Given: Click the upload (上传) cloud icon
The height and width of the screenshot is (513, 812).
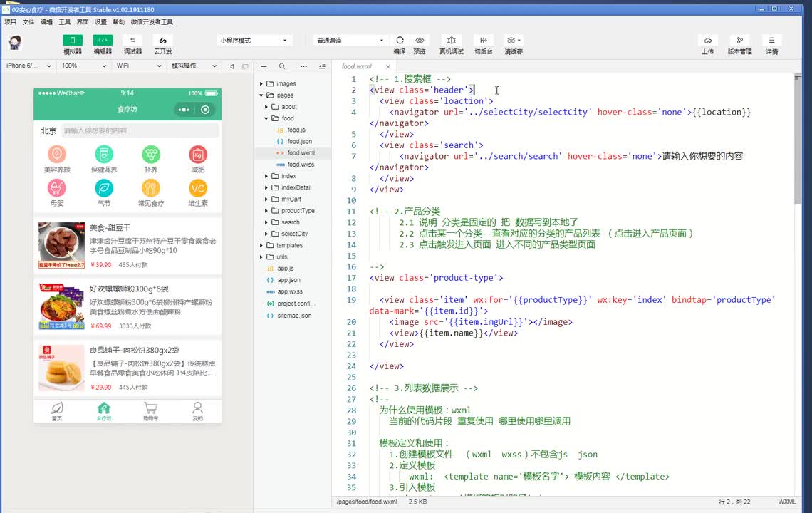Looking at the screenshot, I should pos(707,41).
